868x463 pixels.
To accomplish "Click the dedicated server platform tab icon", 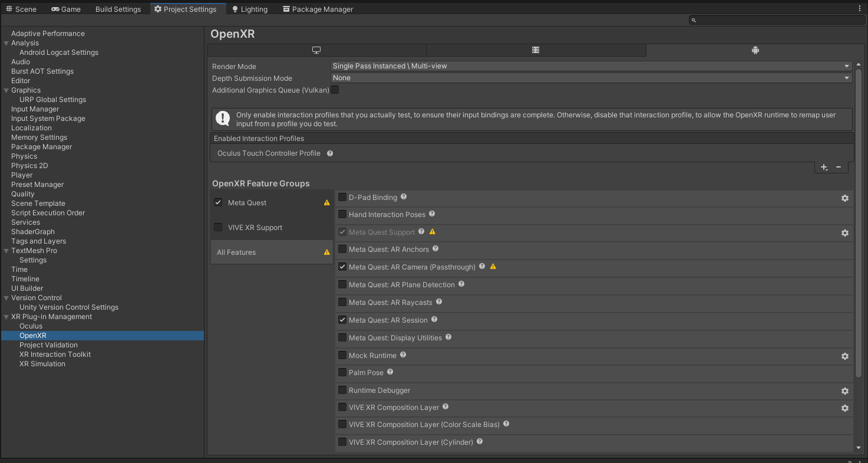I will [536, 50].
